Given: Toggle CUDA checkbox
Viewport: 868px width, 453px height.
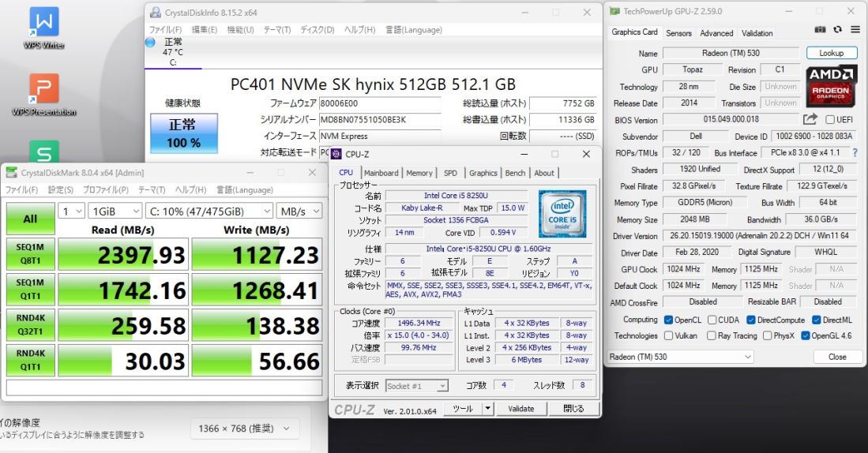Looking at the screenshot, I should [712, 320].
